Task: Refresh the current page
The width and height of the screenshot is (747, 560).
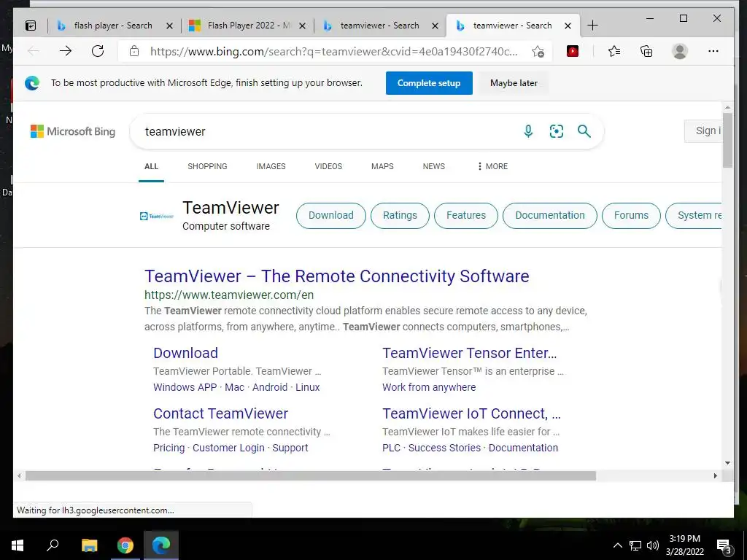Action: tap(98, 51)
